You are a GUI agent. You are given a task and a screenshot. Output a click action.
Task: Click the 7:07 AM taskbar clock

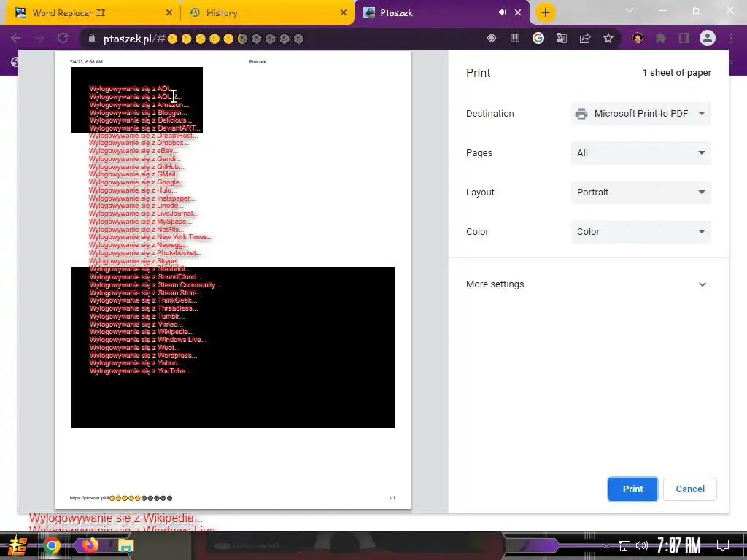click(679, 545)
